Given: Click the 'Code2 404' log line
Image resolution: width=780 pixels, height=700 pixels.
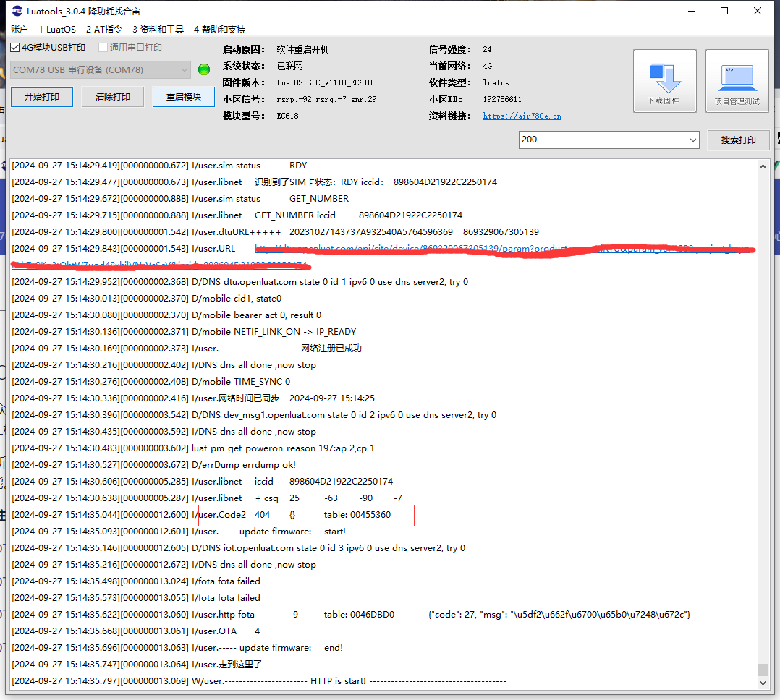Looking at the screenshot, I should click(201, 515).
